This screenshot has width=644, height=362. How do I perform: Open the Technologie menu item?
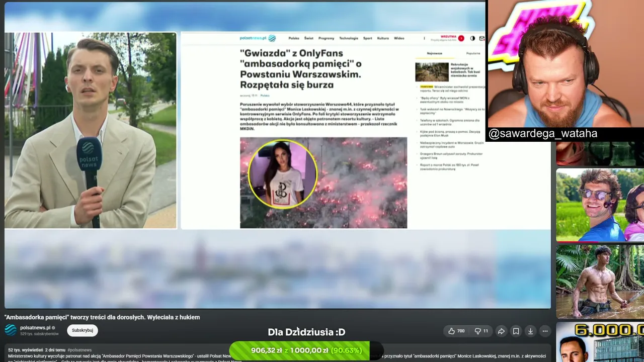pyautogui.click(x=349, y=38)
